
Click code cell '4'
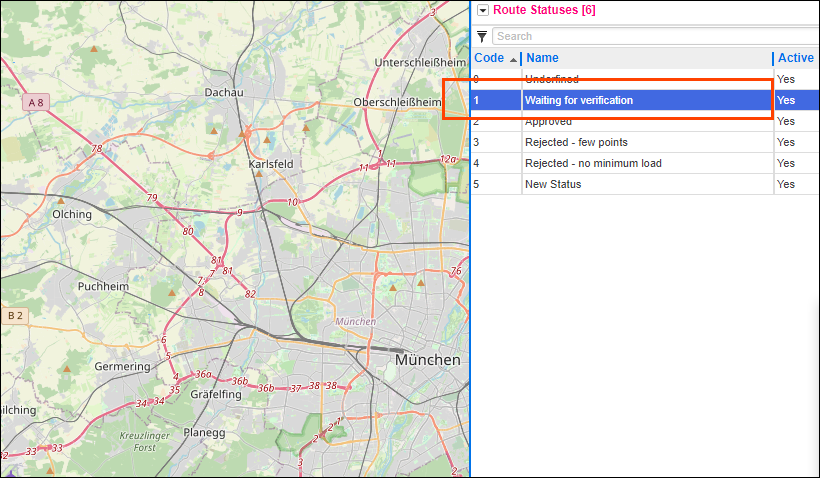point(476,163)
